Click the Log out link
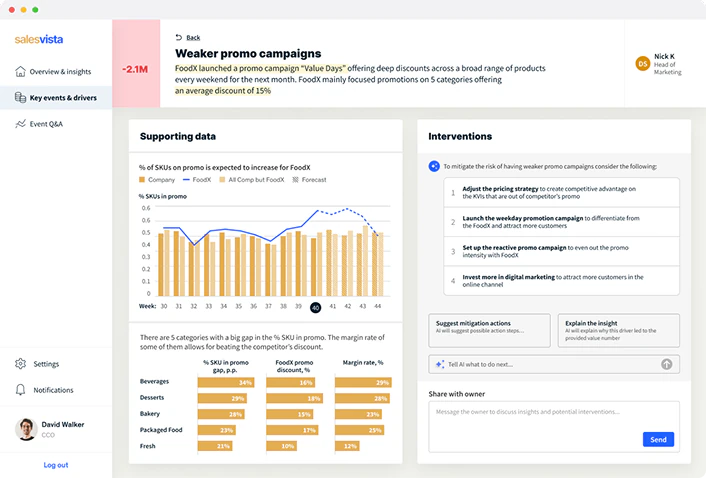 click(56, 465)
